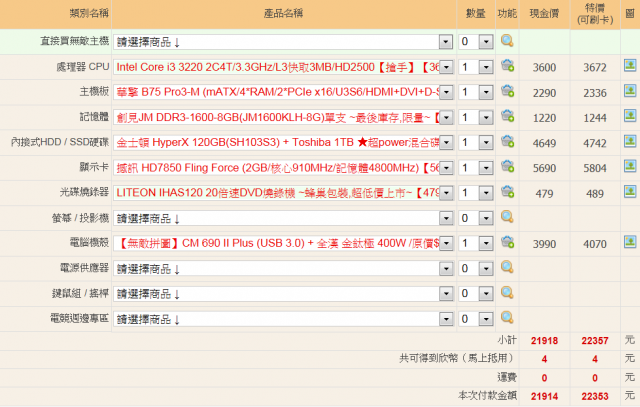
Task: Click cash payment total 21914
Action: (544, 396)
